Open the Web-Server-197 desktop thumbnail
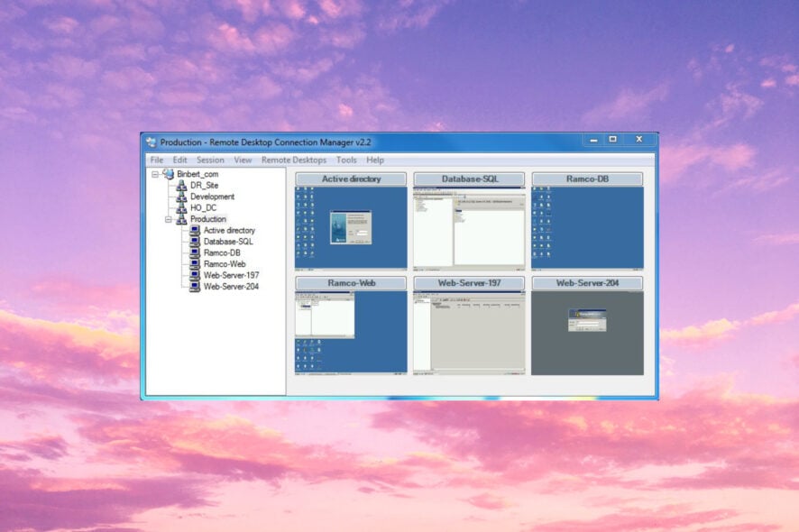Image resolution: width=799 pixels, height=532 pixels. (x=469, y=333)
